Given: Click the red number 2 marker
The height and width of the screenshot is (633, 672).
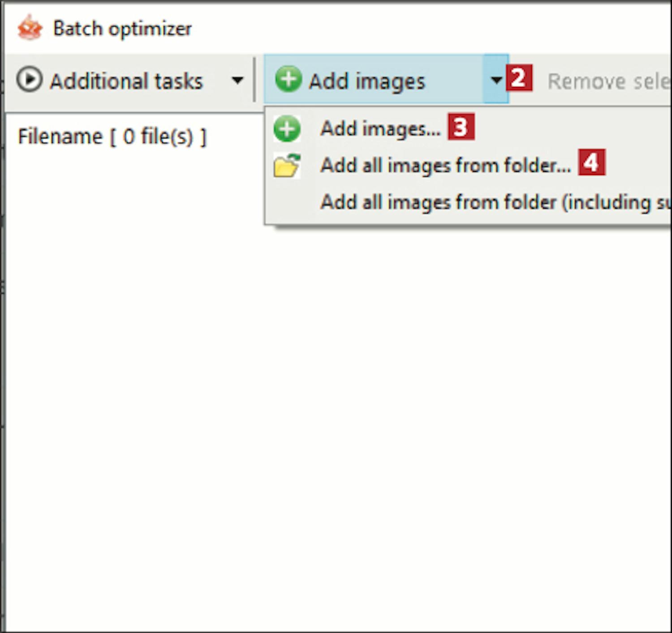Looking at the screenshot, I should [x=519, y=78].
